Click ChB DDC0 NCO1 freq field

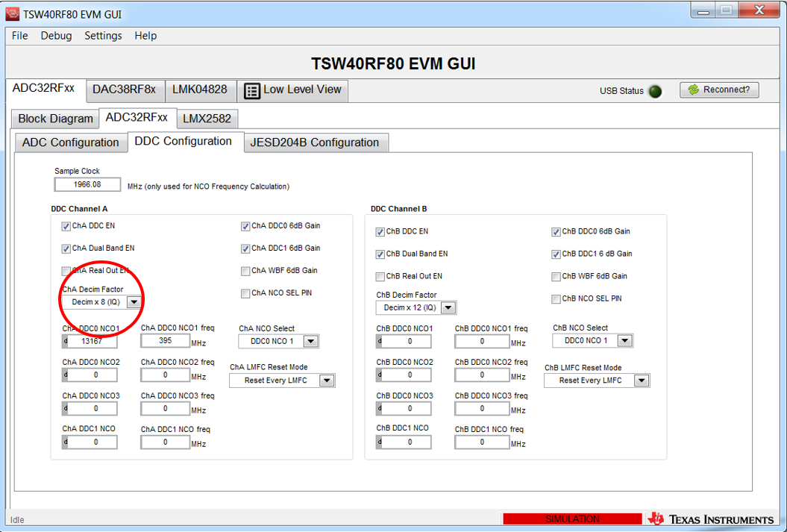point(482,341)
